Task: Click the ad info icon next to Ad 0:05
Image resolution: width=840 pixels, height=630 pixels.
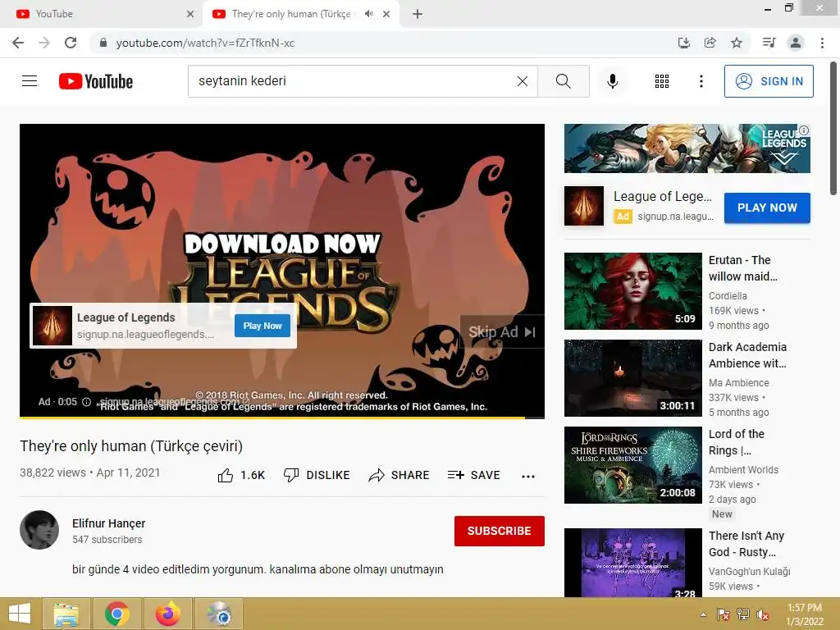Action: [x=86, y=402]
